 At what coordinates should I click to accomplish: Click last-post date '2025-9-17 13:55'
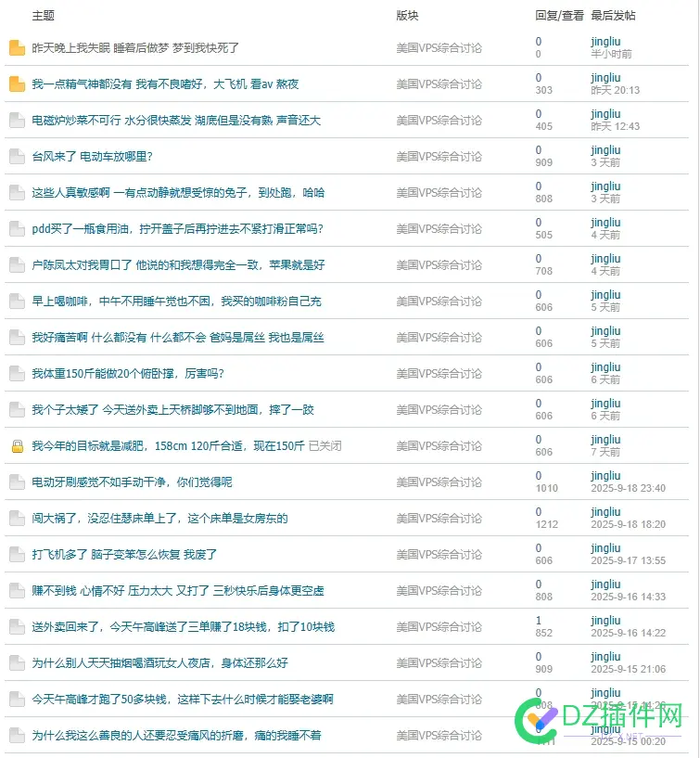click(x=628, y=560)
